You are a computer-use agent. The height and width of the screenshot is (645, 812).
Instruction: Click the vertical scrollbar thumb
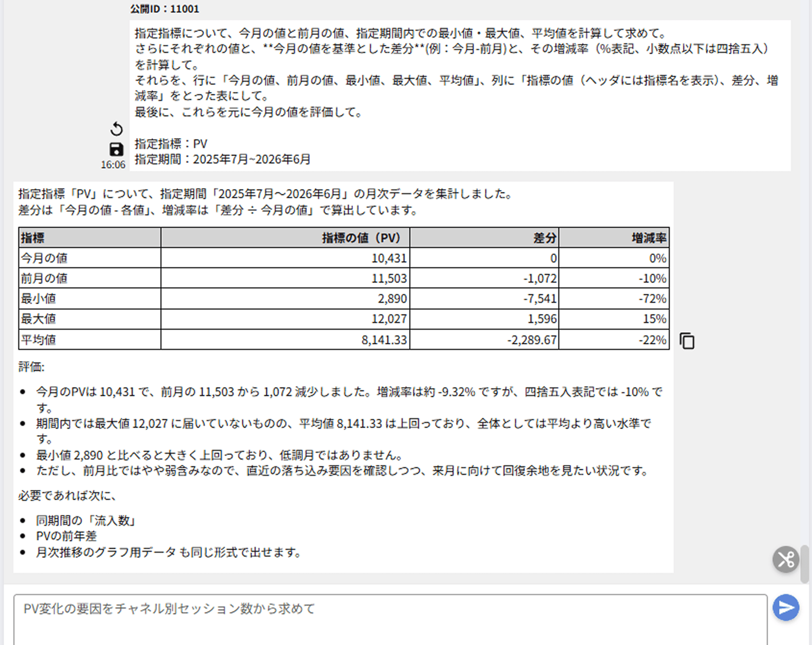tap(804, 564)
